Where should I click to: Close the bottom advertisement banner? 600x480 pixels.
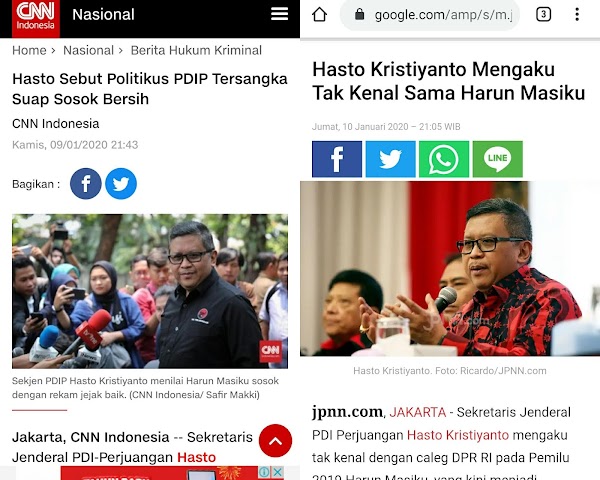(x=278, y=472)
